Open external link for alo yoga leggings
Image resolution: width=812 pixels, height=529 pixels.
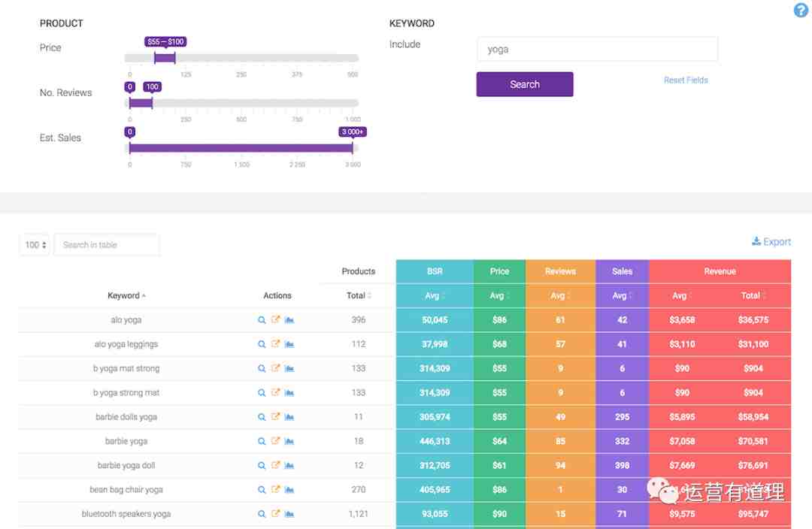pos(275,344)
